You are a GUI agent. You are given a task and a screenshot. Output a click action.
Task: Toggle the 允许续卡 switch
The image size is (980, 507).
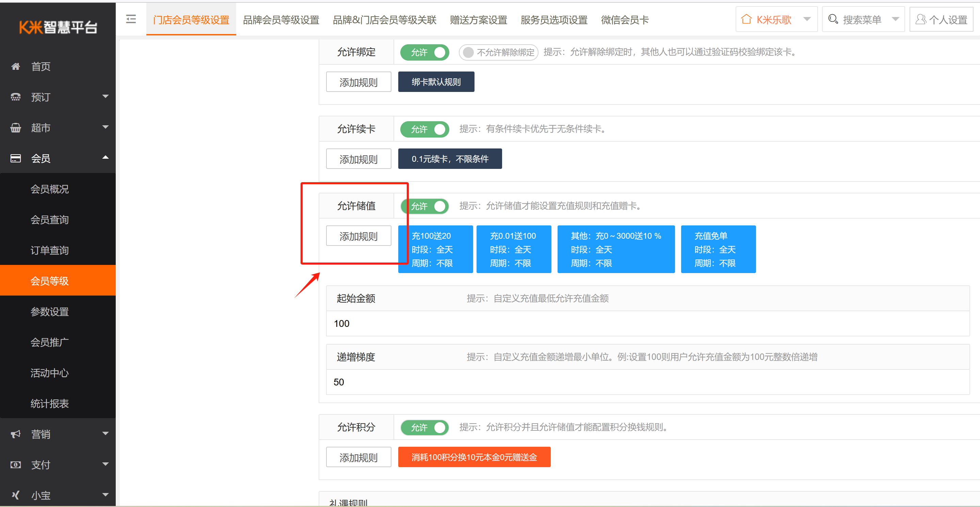coord(424,129)
